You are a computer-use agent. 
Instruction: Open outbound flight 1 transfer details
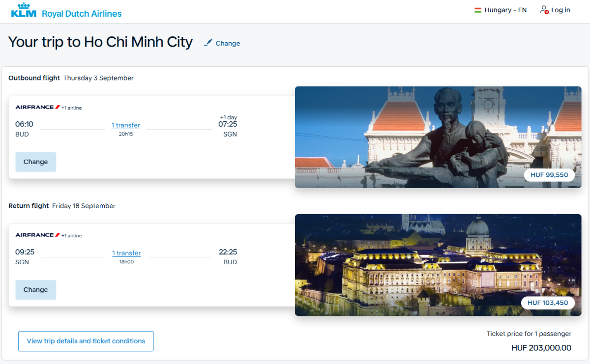point(126,125)
